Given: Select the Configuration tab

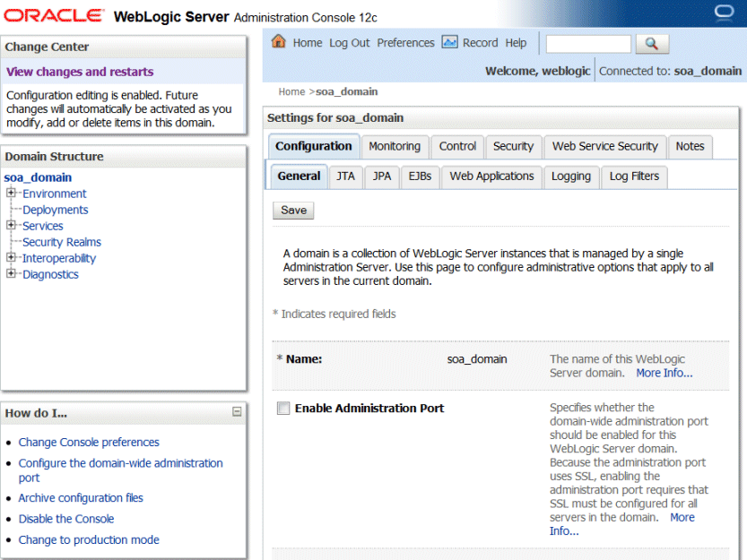Looking at the screenshot, I should (x=314, y=146).
